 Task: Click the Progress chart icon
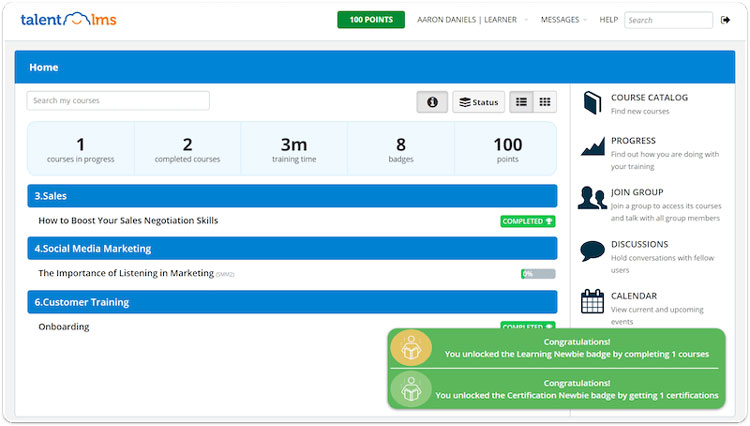tap(592, 147)
